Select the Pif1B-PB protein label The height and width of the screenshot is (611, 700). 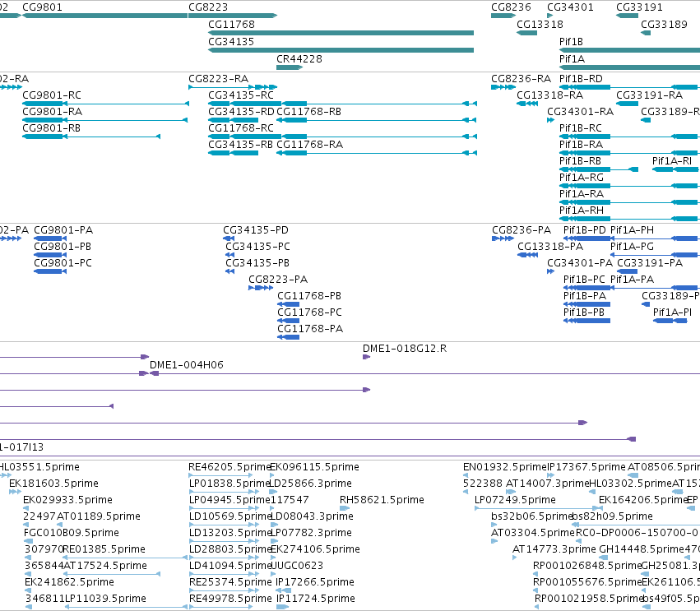(x=584, y=312)
